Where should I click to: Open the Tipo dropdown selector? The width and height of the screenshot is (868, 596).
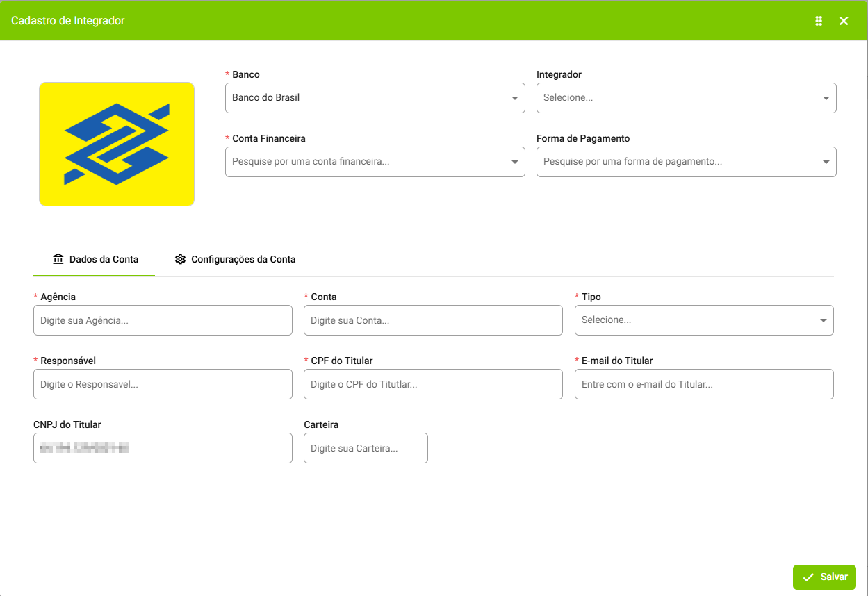pos(703,320)
